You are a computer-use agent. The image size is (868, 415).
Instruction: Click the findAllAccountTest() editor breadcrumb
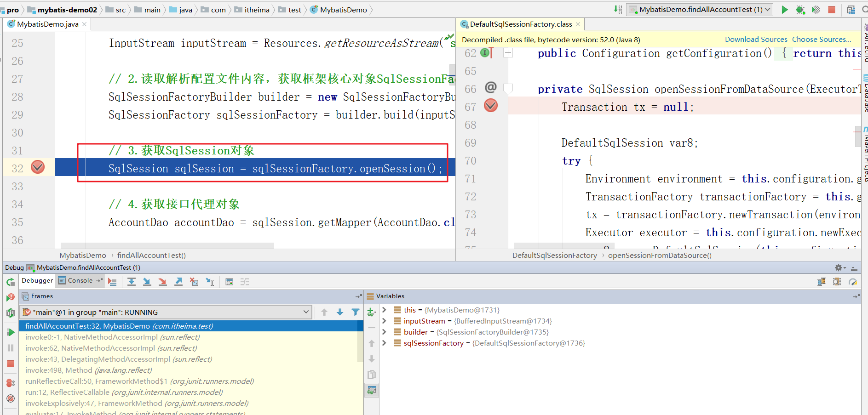[151, 256]
